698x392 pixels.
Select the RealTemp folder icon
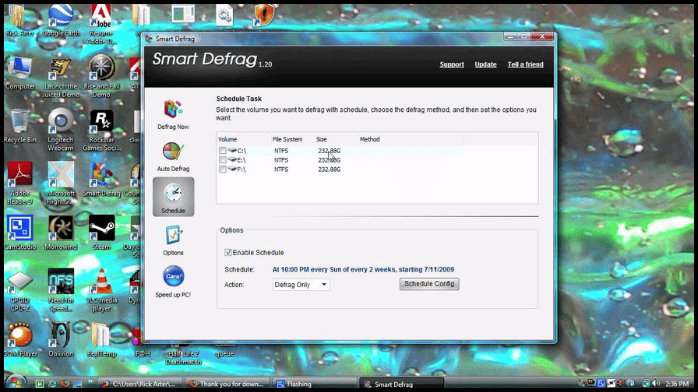(101, 340)
